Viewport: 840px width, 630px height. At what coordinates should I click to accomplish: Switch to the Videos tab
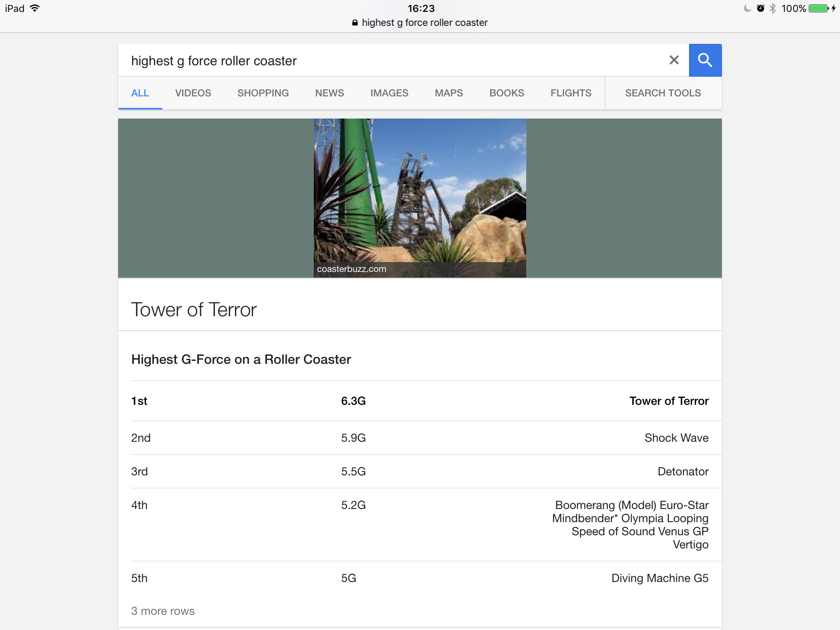(193, 93)
